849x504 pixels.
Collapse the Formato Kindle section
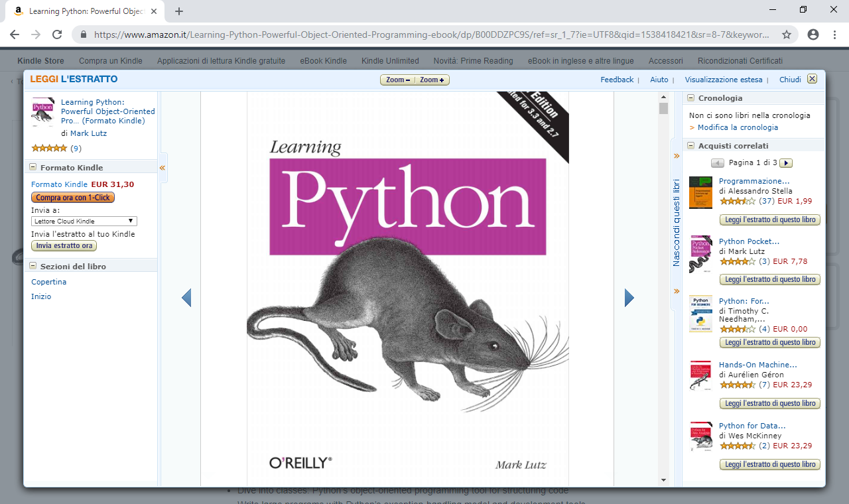click(33, 168)
